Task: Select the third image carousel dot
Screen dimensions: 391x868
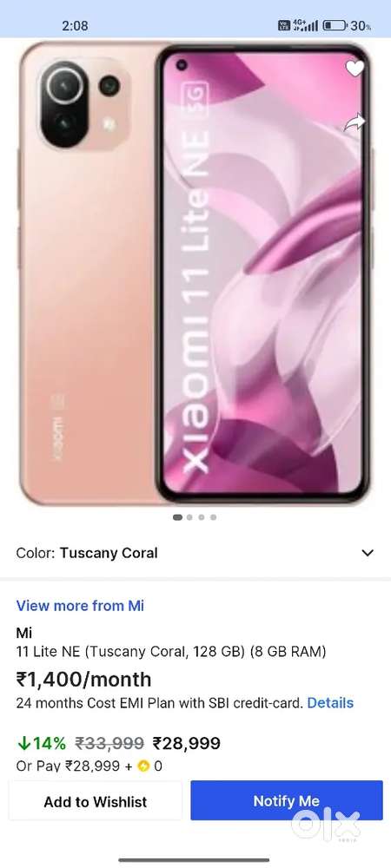Action: (202, 517)
